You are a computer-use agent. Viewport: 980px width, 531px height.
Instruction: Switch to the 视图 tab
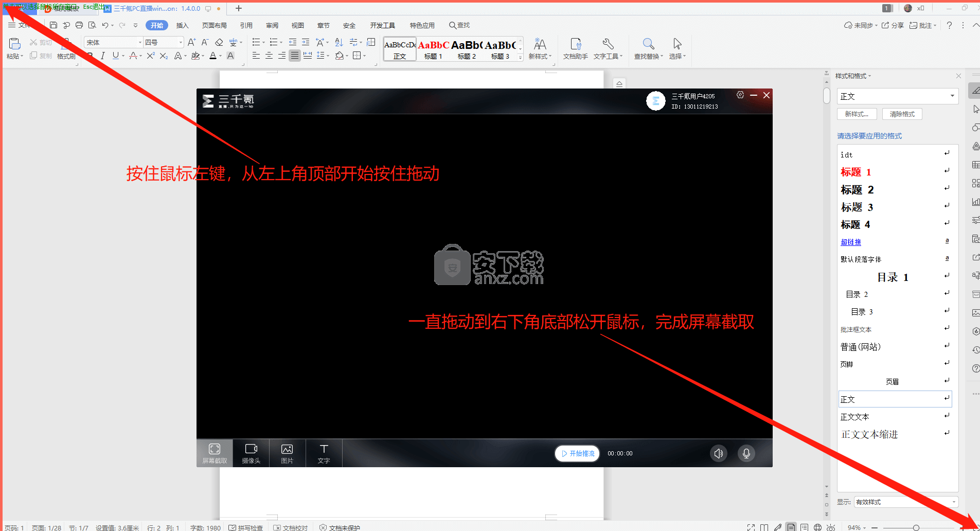tap(298, 25)
